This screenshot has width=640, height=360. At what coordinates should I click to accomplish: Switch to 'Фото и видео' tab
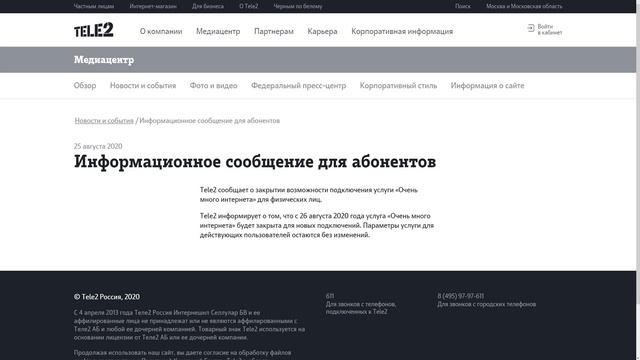[x=213, y=86]
